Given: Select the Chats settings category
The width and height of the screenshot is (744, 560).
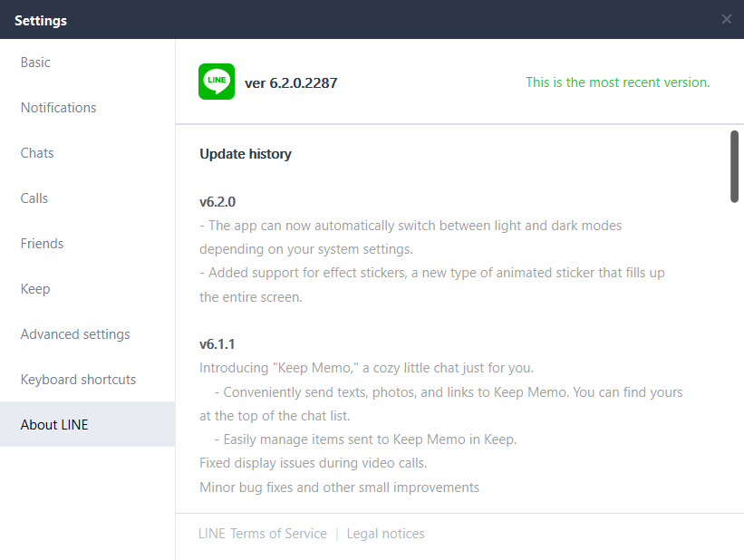Looking at the screenshot, I should point(88,153).
